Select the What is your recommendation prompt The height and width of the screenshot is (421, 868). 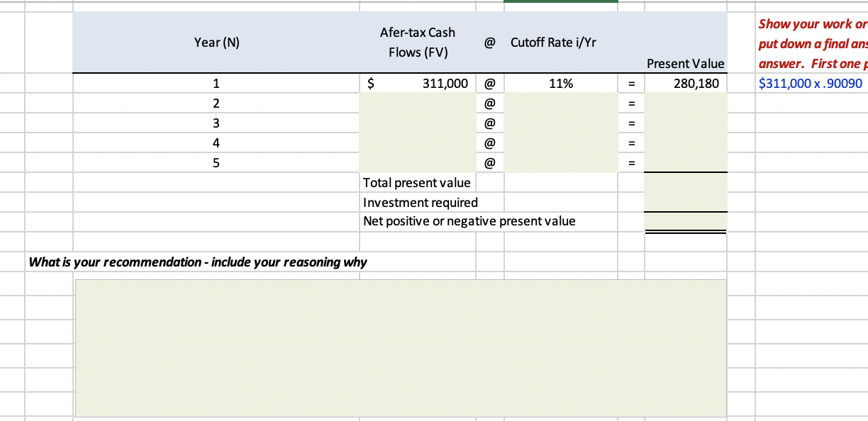point(197,262)
